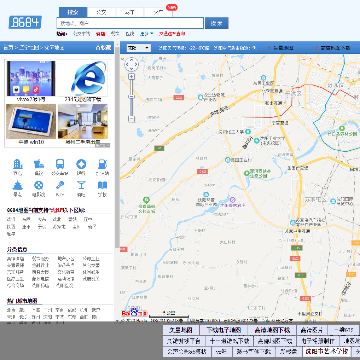The image size is (360, 360).
Task: Open the blue building category icon
Action: (x=17, y=164)
